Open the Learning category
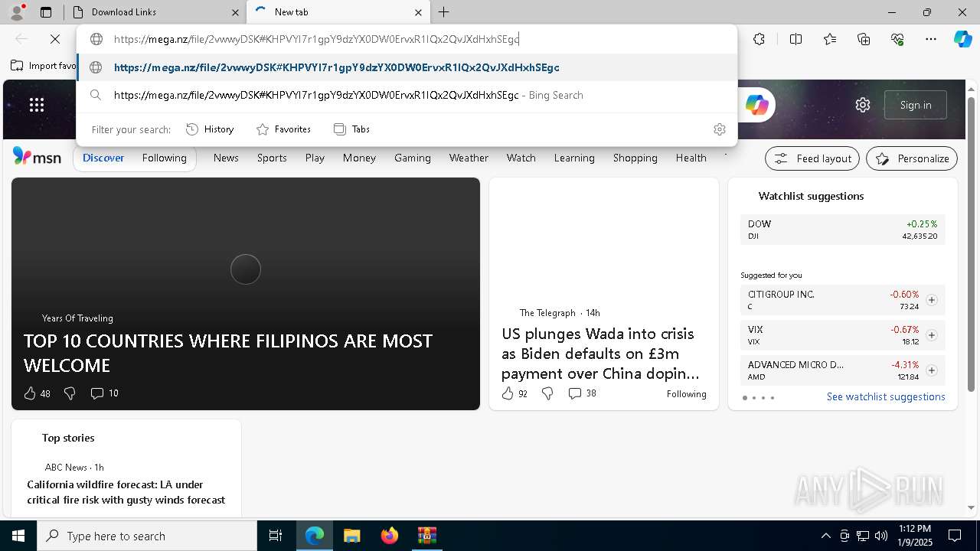 [574, 158]
